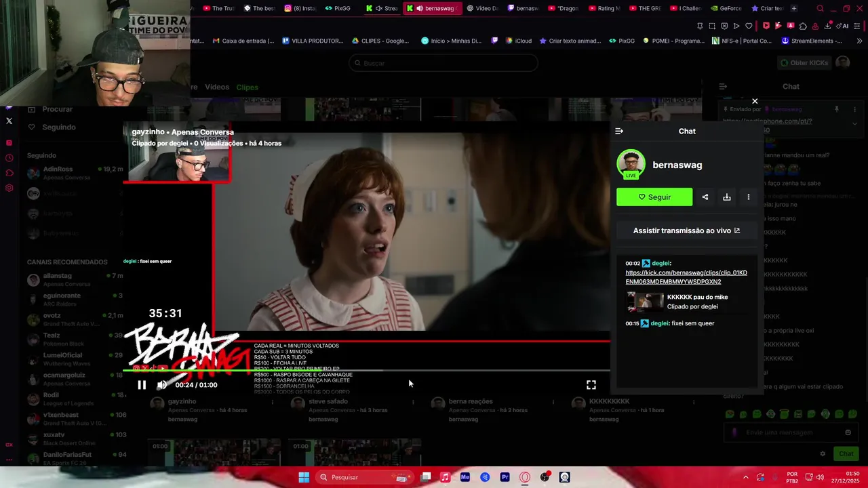
Task: Open AdinRoss channel in sidebar
Action: (x=75, y=173)
